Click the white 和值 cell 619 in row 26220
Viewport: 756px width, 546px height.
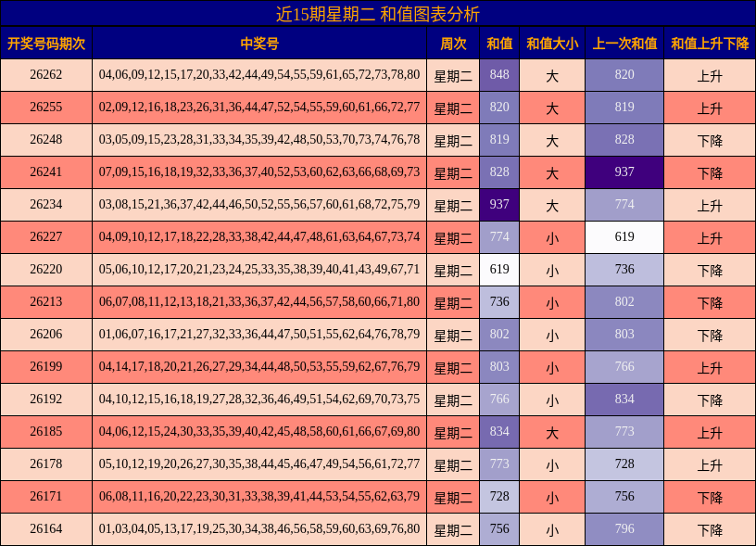tap(499, 269)
